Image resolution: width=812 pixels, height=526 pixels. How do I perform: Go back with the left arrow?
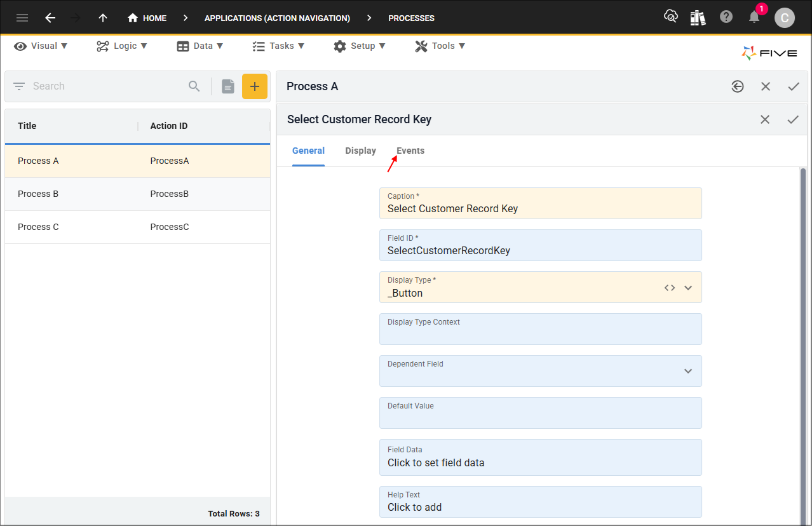click(x=50, y=18)
